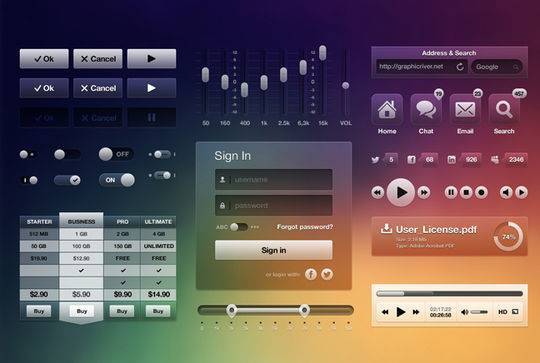Click the Twitter share counter icon
The image size is (540, 363).
375,159
